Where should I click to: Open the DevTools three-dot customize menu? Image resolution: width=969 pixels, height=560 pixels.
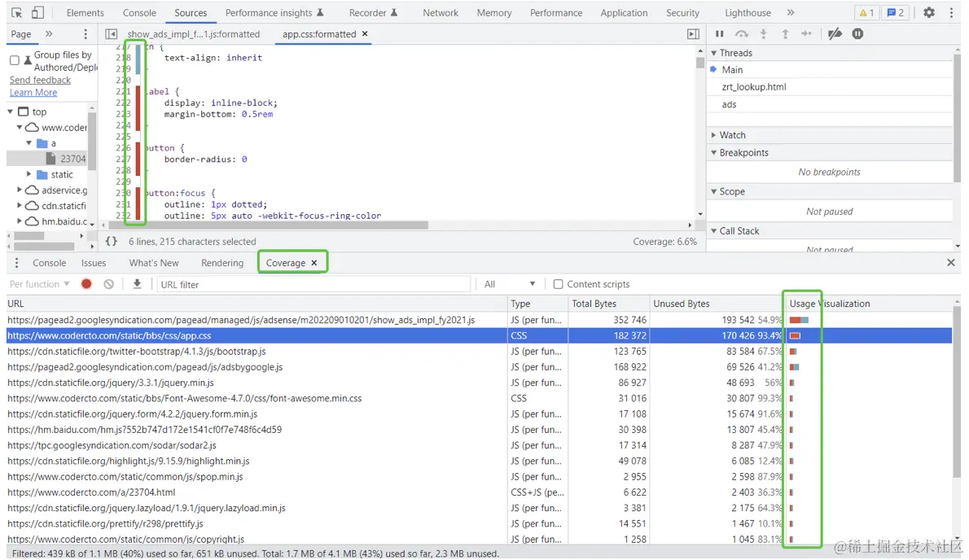click(x=952, y=12)
